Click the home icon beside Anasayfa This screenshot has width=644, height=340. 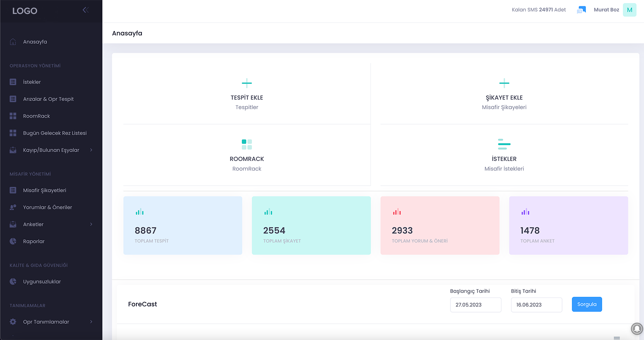[13, 42]
